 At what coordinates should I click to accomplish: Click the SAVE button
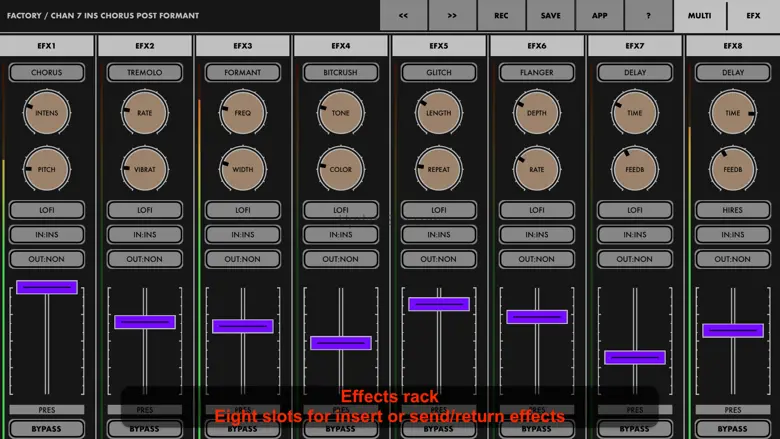coord(550,16)
